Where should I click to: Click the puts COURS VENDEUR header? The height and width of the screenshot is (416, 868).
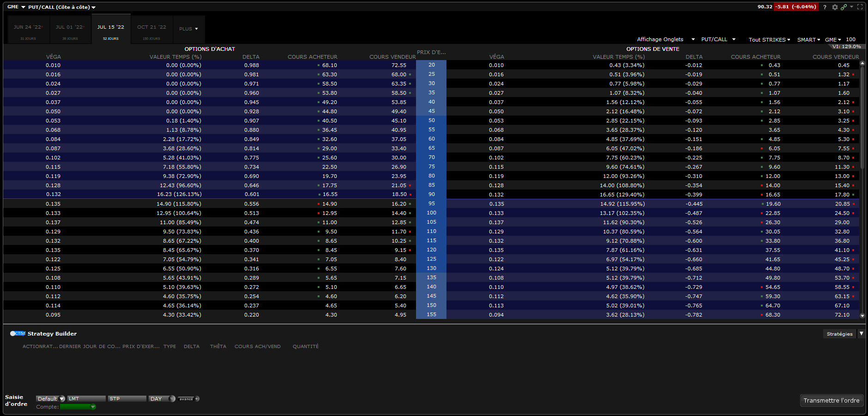pyautogui.click(x=836, y=57)
